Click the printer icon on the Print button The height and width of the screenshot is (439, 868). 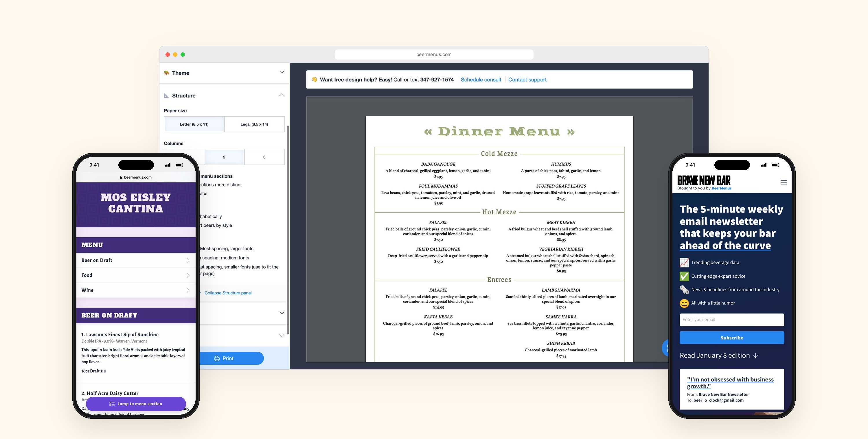(217, 359)
